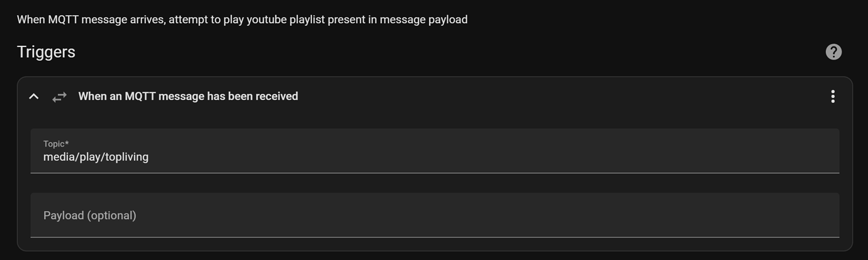The image size is (868, 260).
Task: Place the cursor in the media/play/topliving value
Action: (x=96, y=157)
